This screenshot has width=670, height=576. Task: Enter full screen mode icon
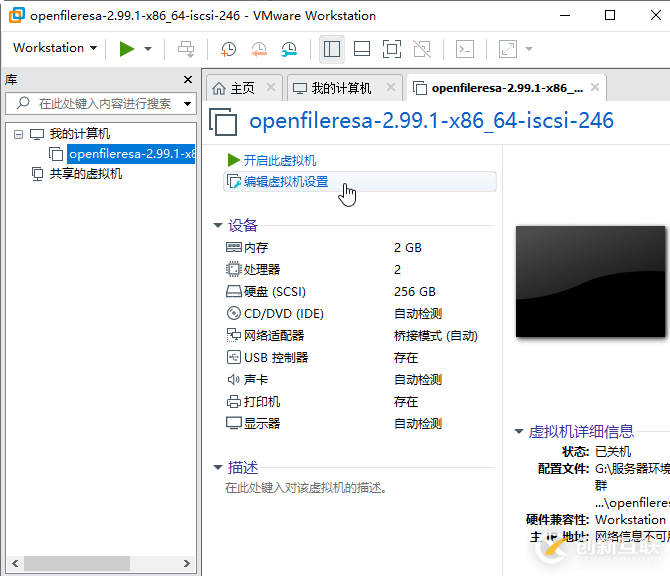point(392,48)
